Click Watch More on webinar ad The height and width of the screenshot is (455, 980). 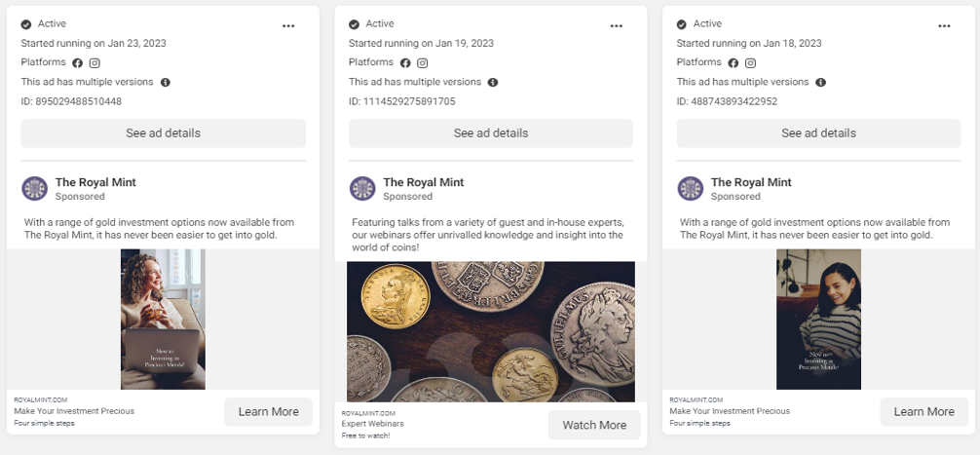tap(594, 425)
